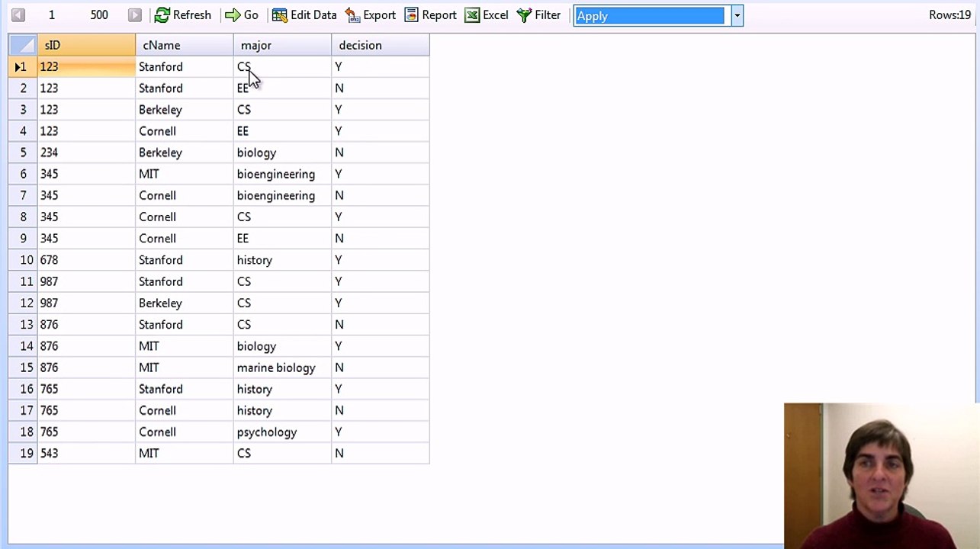980x549 pixels.
Task: Click sID cell 234 in row 5
Action: click(x=86, y=152)
